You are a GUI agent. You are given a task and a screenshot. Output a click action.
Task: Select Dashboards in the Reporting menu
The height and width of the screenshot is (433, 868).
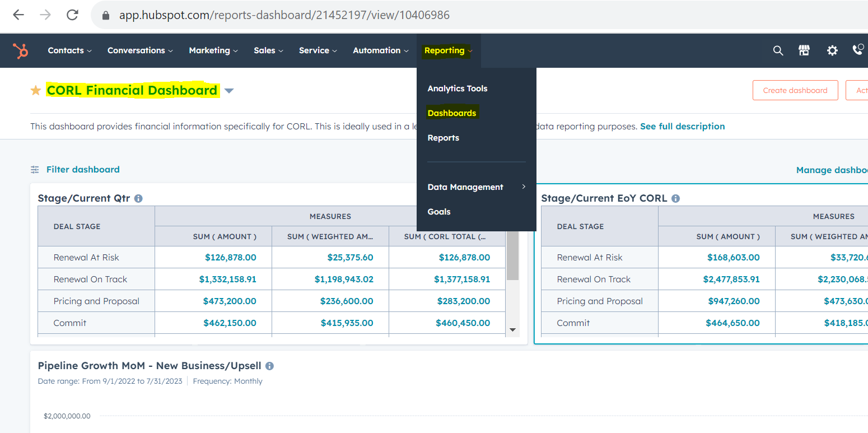point(451,113)
